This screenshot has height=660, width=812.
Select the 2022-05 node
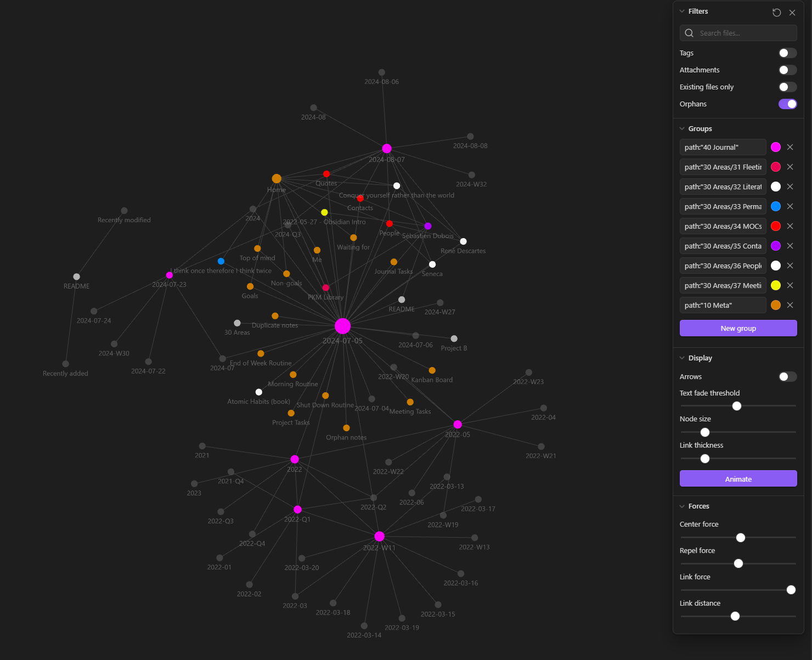tap(458, 425)
